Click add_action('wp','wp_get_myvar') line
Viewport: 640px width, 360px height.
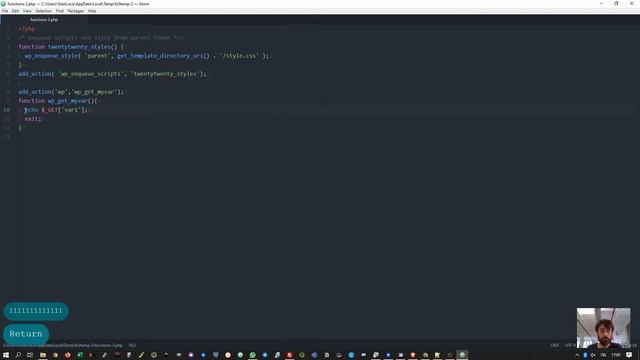pos(71,92)
